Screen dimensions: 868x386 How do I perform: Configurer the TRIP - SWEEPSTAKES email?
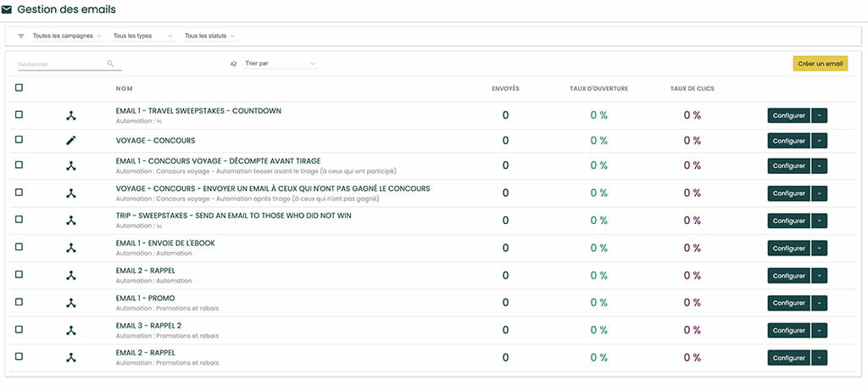(789, 221)
